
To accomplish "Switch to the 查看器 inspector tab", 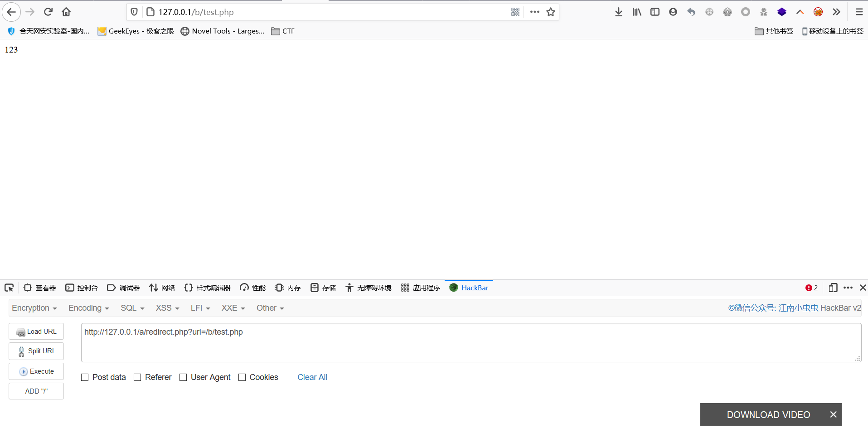I will 40,288.
